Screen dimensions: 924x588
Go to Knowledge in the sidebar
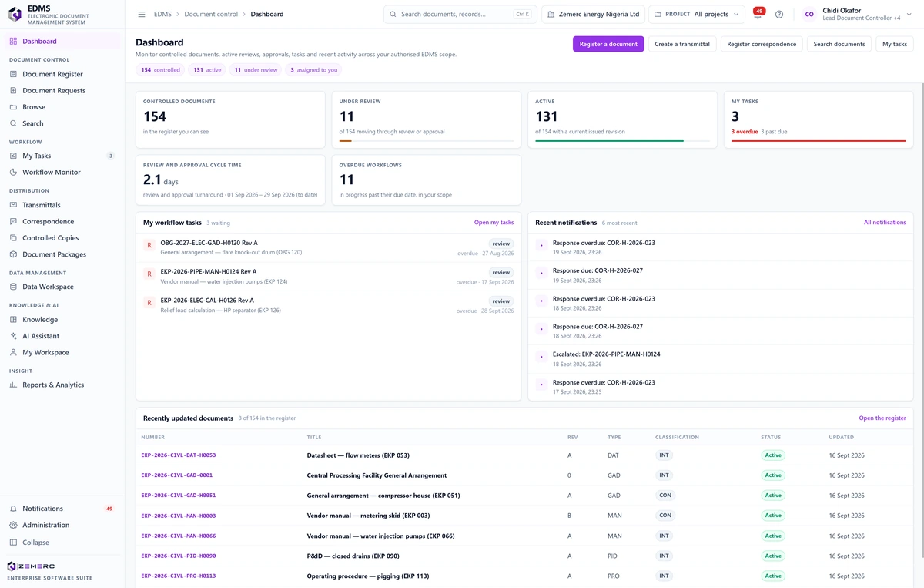(62, 320)
